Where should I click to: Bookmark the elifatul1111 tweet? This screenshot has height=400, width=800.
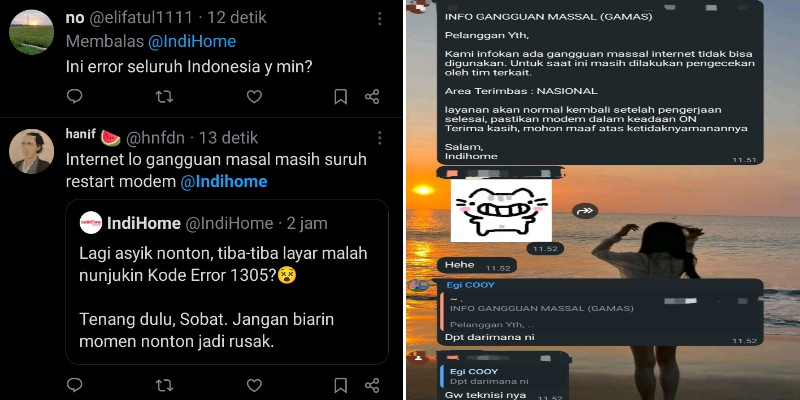point(341,96)
